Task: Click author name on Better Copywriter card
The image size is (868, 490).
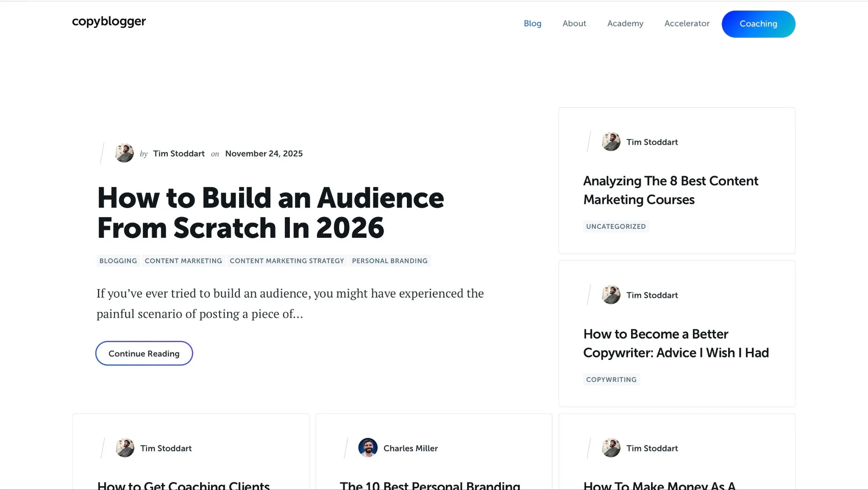Action: (652, 295)
